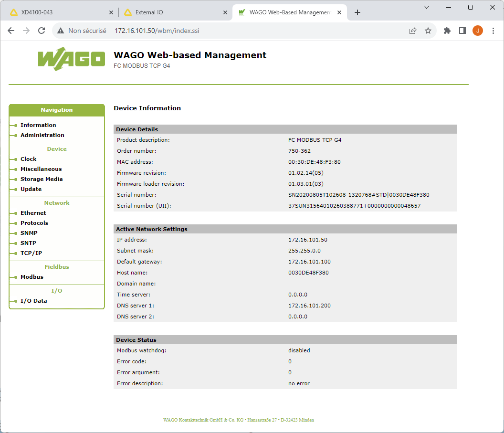Click the WAGO logo
The width and height of the screenshot is (504, 433).
(71, 59)
